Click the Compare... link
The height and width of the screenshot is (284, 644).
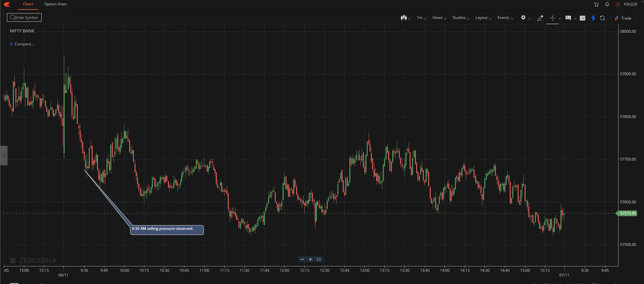[24, 44]
